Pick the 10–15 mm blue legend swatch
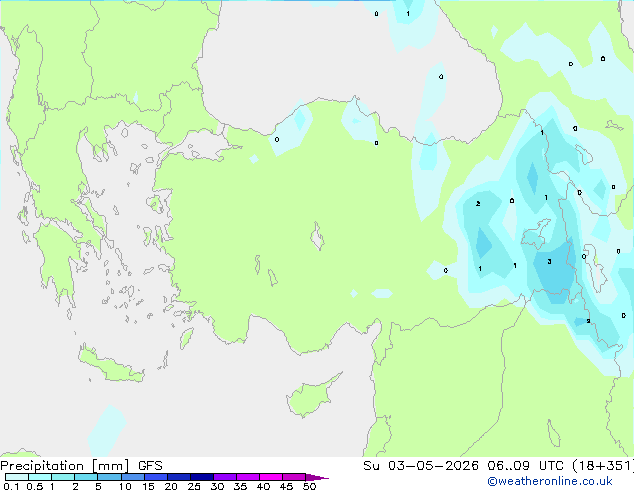This screenshot has width=634, height=490. coord(133,477)
